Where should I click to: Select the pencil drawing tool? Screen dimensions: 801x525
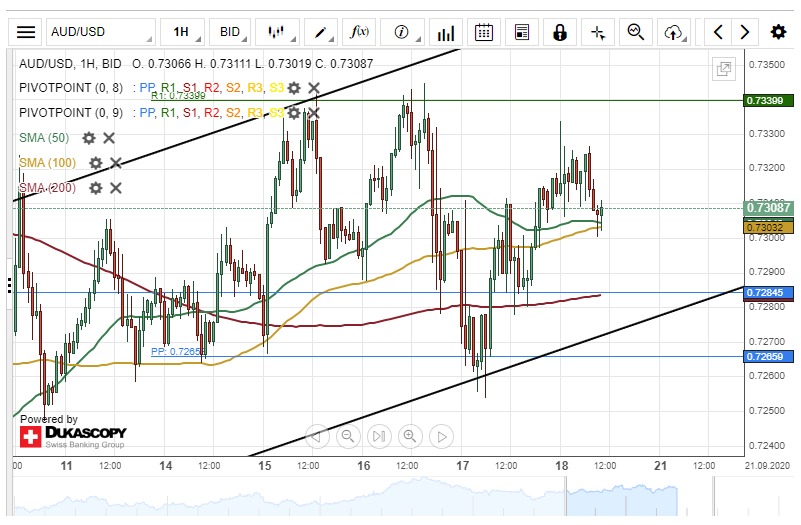click(x=319, y=32)
